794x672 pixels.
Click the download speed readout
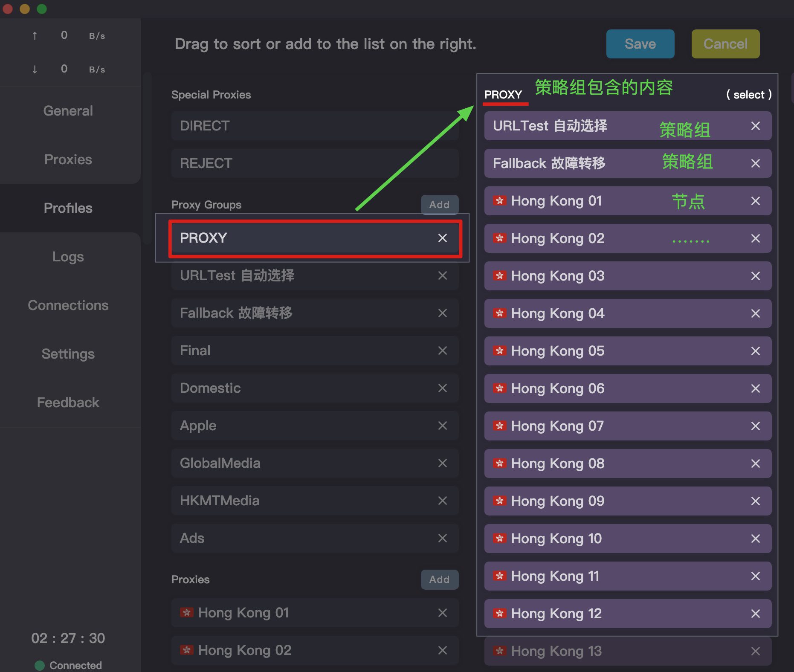[68, 69]
